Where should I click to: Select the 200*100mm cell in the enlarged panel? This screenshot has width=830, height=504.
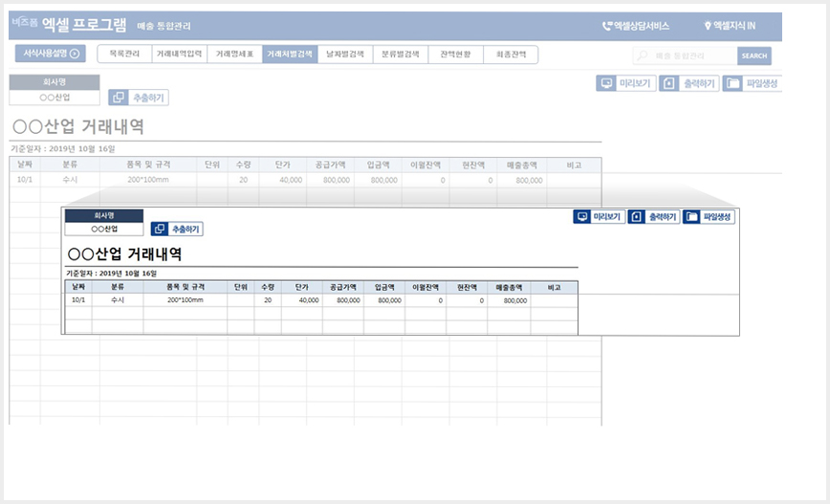point(186,299)
